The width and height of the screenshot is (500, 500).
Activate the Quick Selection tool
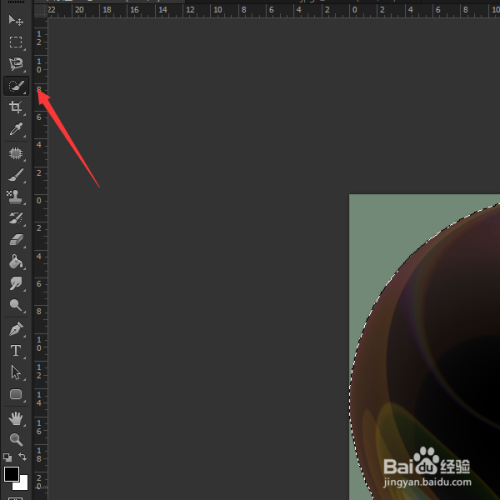point(16,86)
